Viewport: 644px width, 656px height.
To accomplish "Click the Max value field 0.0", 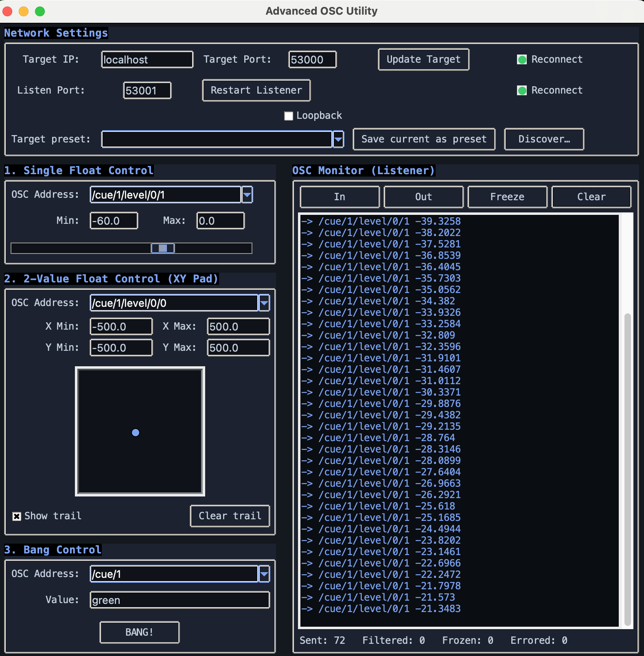I will point(221,221).
